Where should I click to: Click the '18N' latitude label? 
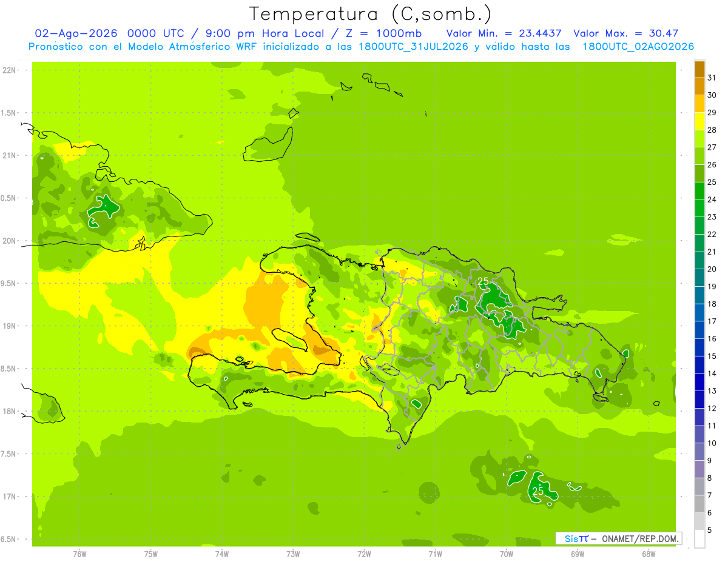[x=10, y=411]
